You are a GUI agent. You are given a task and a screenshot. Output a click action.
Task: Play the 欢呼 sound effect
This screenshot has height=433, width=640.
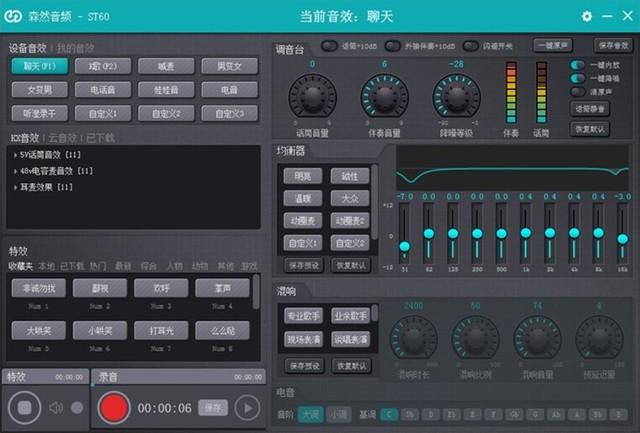pos(161,289)
